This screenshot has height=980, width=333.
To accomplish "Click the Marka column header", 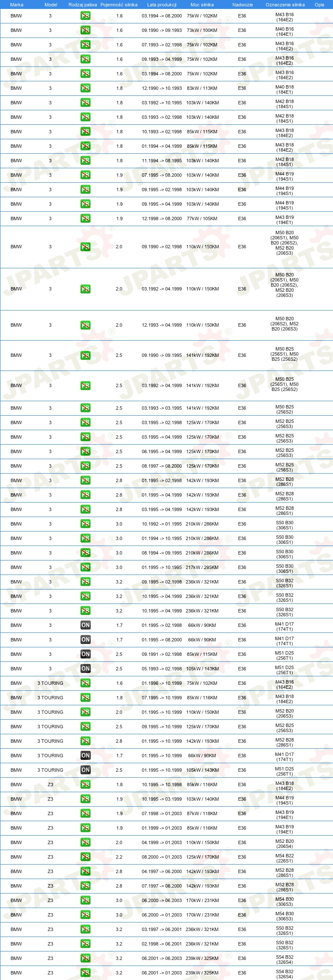I will point(17,5).
